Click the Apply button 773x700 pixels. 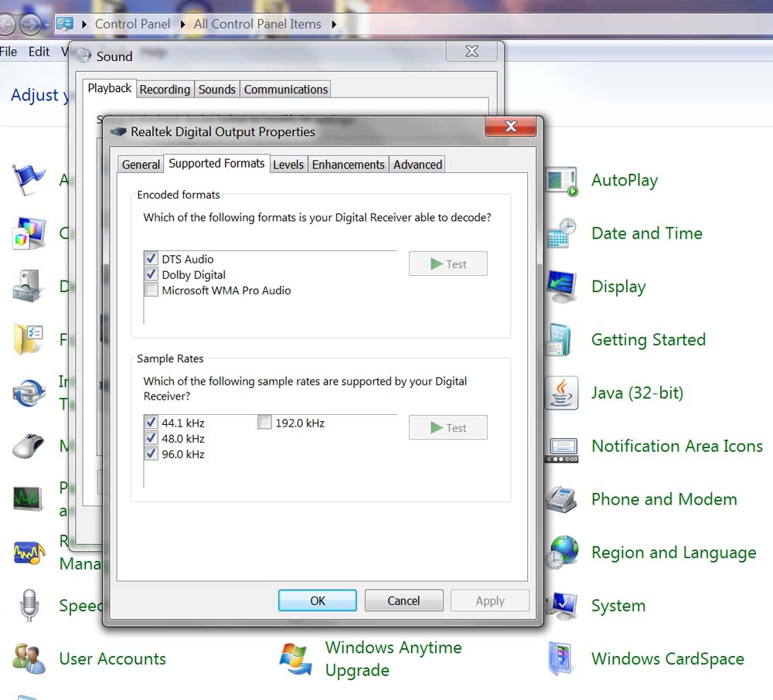click(490, 600)
